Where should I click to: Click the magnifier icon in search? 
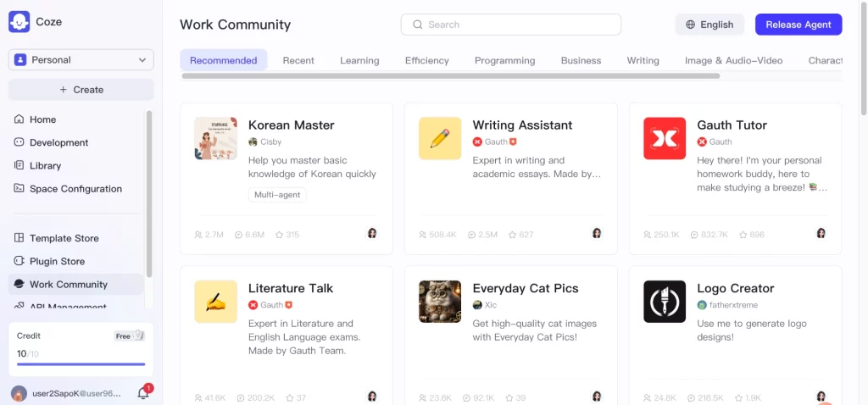click(418, 25)
